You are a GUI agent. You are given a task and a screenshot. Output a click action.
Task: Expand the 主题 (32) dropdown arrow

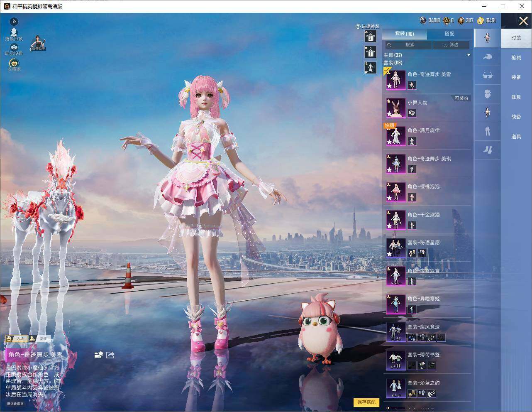point(469,55)
